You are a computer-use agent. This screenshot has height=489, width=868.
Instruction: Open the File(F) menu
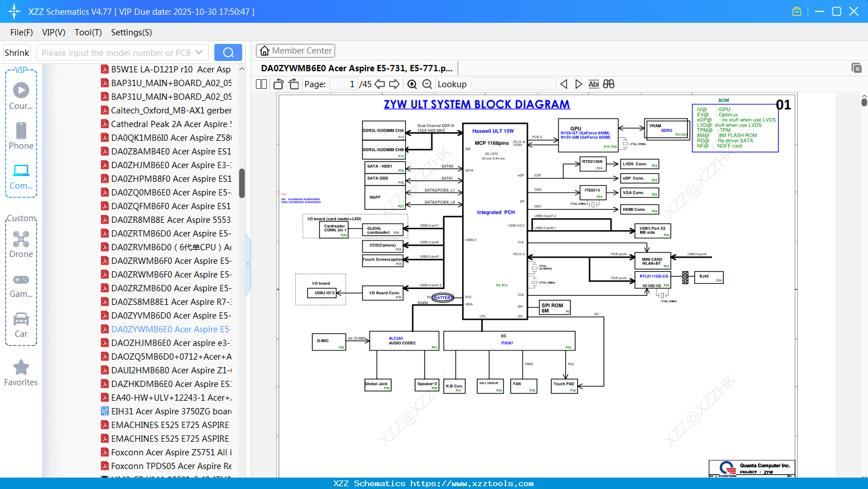(22, 32)
